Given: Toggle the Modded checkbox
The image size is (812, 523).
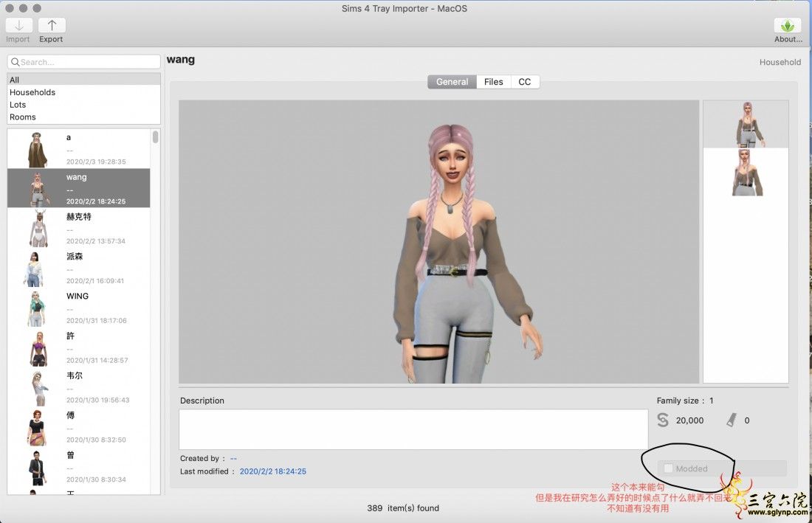Looking at the screenshot, I should [668, 468].
